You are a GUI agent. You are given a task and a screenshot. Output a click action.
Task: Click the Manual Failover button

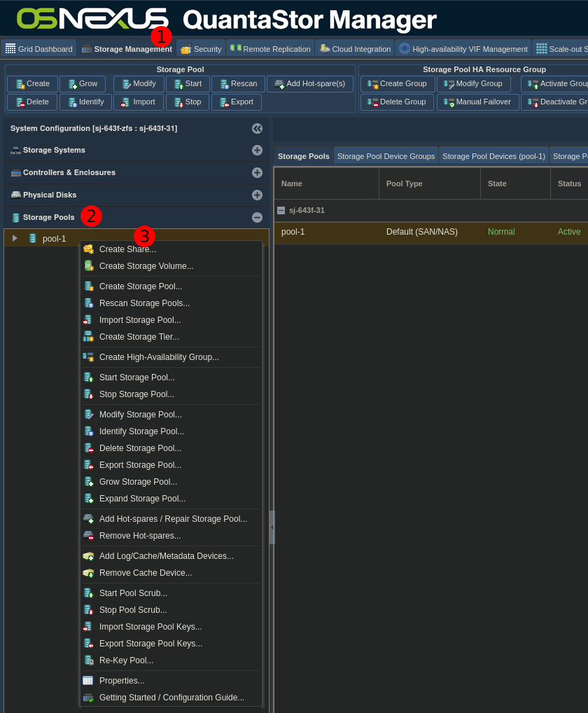477,102
